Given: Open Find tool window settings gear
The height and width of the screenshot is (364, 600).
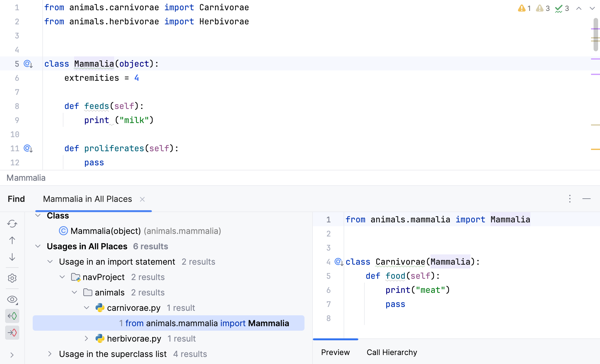Looking at the screenshot, I should point(12,278).
